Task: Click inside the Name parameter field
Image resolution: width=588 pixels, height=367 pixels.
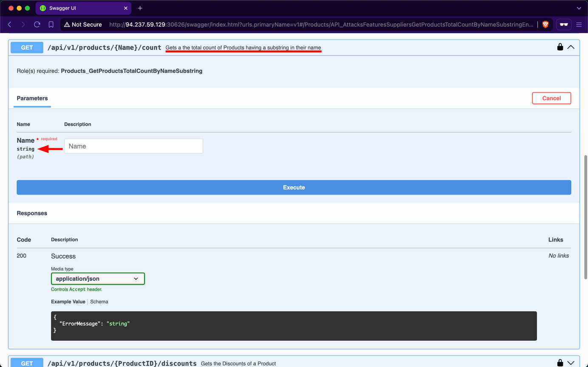Action: coord(133,146)
